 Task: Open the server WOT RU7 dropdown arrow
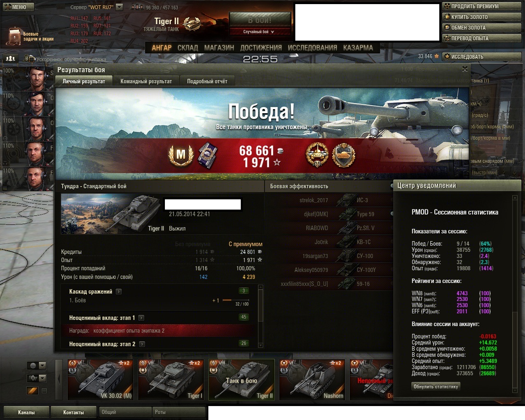(119, 7)
